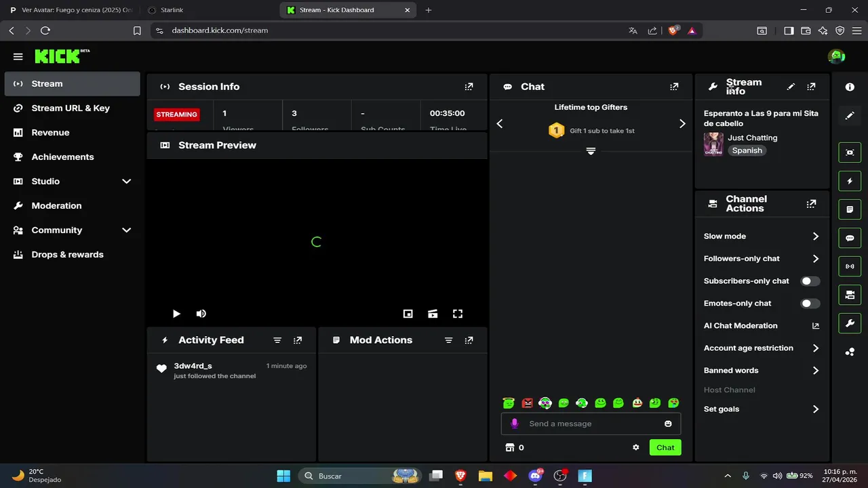Click the pencil icon in right rail
This screenshot has height=488, width=868.
click(850, 116)
